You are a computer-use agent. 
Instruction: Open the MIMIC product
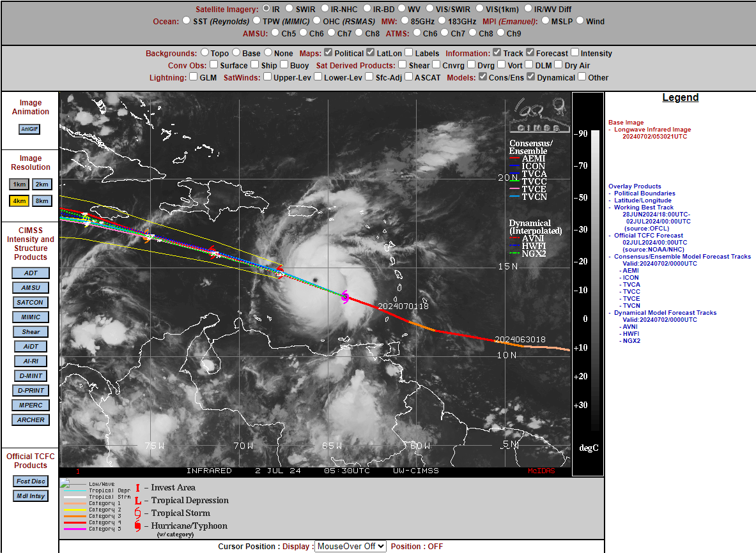click(31, 317)
